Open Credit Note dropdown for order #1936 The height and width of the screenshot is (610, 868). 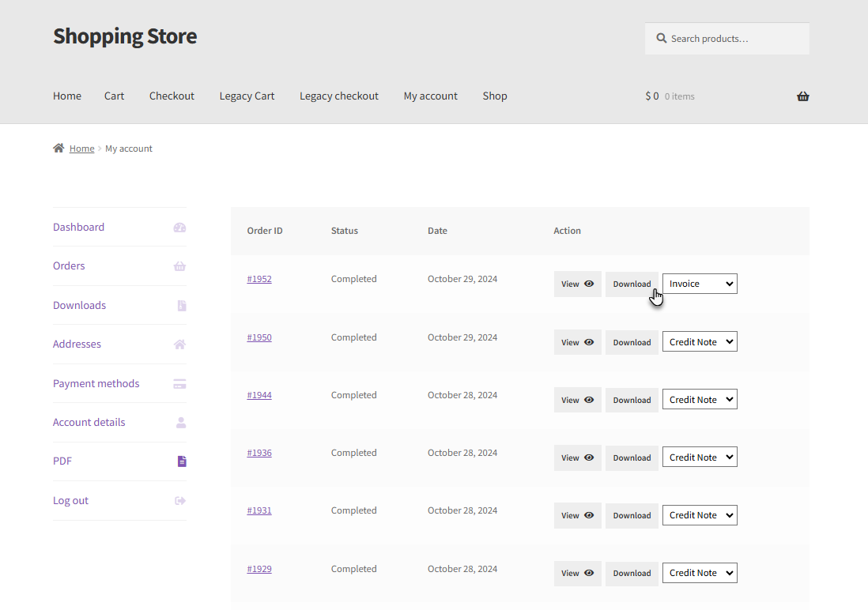coord(700,457)
